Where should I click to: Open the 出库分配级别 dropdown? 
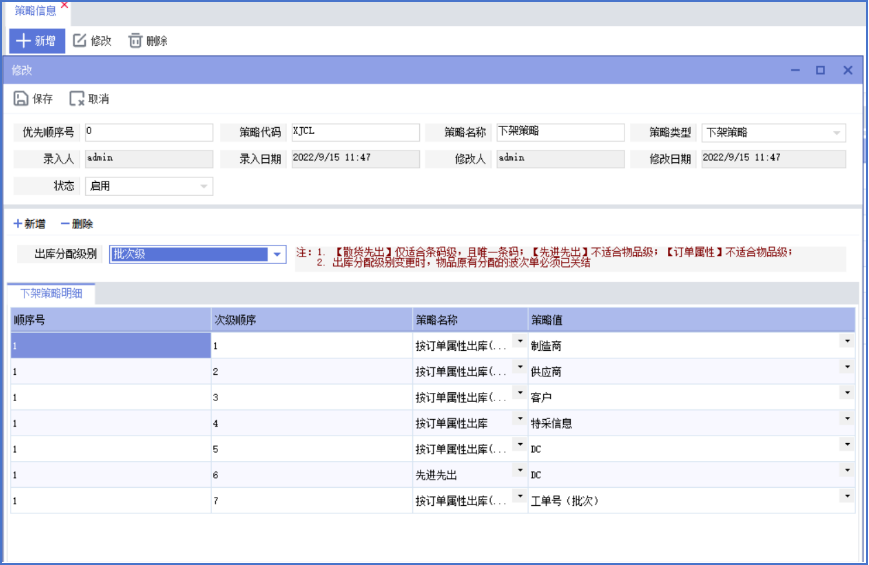[277, 255]
